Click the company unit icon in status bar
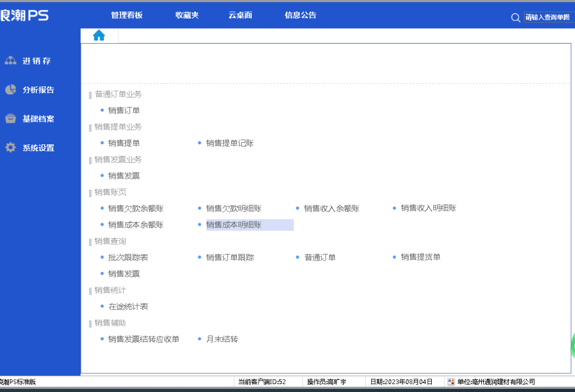 (x=451, y=381)
